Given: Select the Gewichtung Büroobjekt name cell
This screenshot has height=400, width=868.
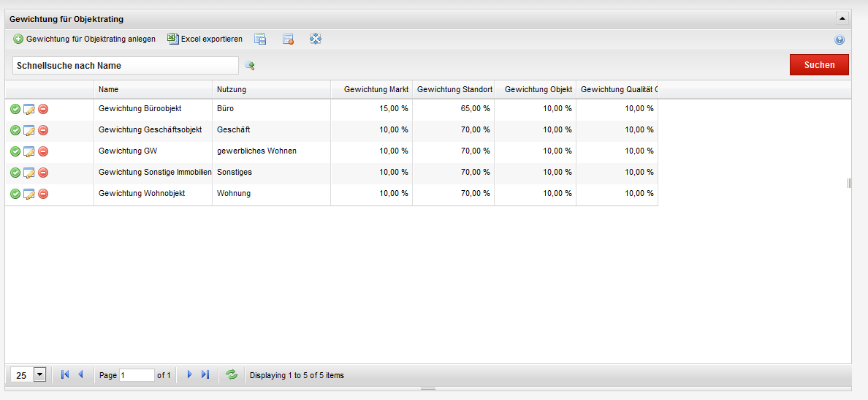Looking at the screenshot, I should [153, 109].
